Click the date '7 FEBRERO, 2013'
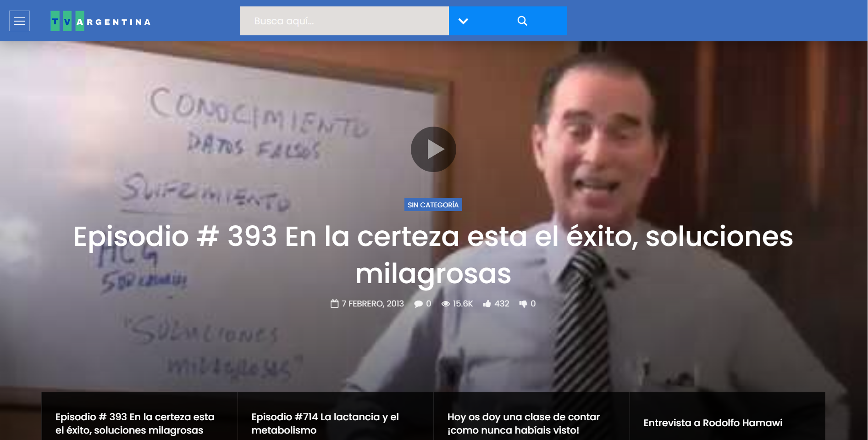 tap(373, 304)
